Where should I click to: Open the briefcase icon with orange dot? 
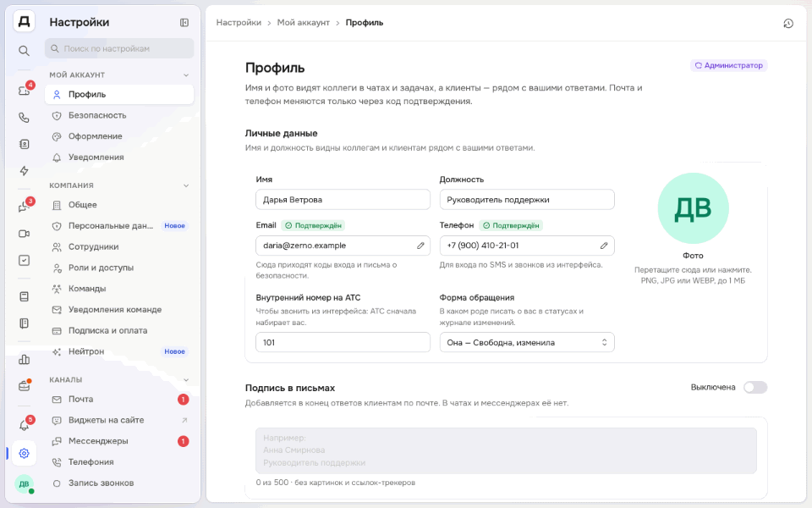click(24, 386)
